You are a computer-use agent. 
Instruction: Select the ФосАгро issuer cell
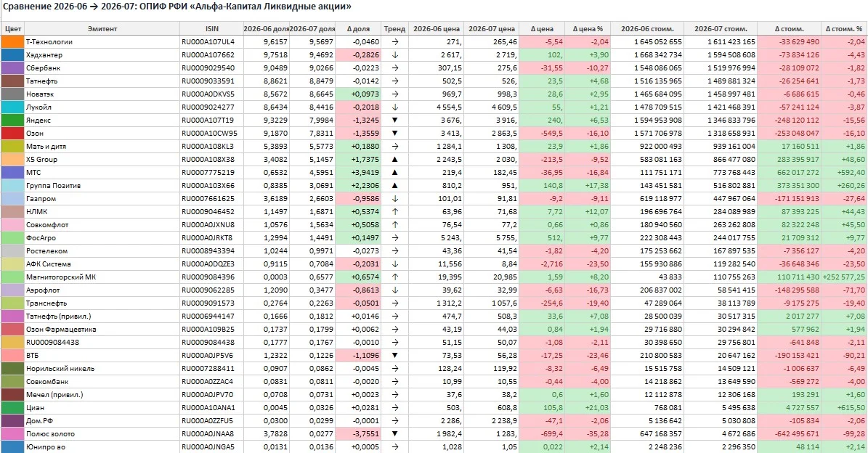(102, 238)
